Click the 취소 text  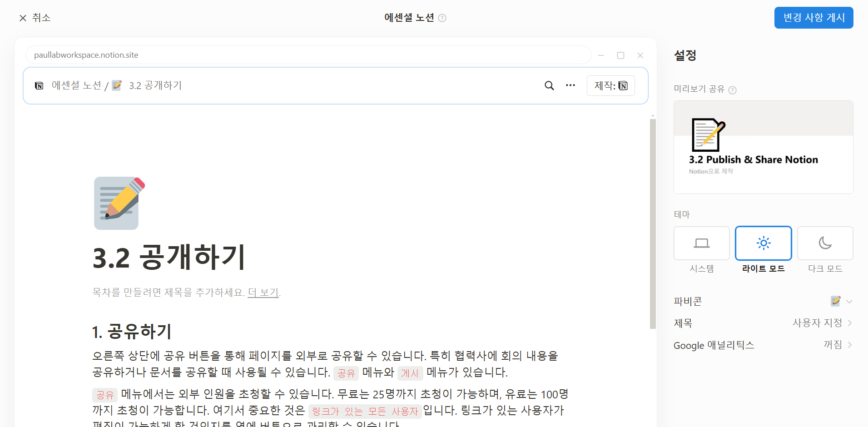point(41,18)
